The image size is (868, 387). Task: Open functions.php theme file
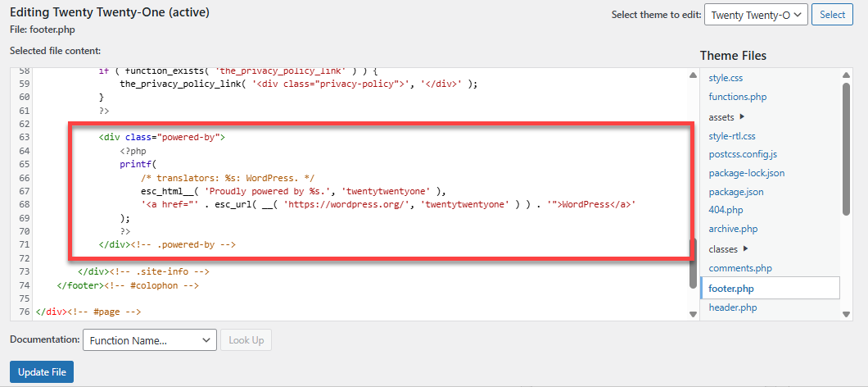pos(737,97)
